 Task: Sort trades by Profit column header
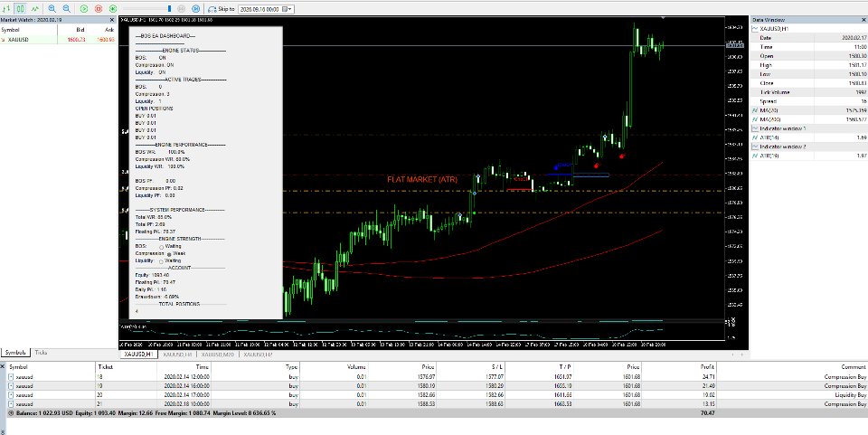coord(707,367)
